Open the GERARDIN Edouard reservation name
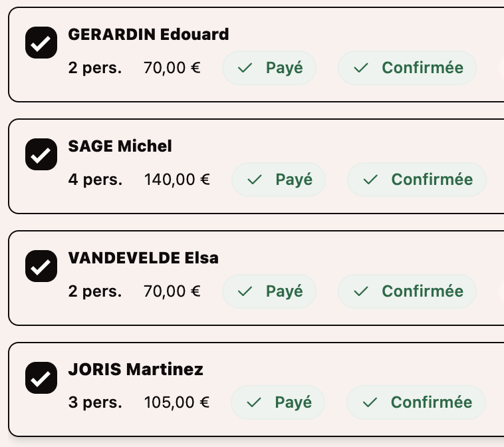This screenshot has height=447, width=504. 148,35
